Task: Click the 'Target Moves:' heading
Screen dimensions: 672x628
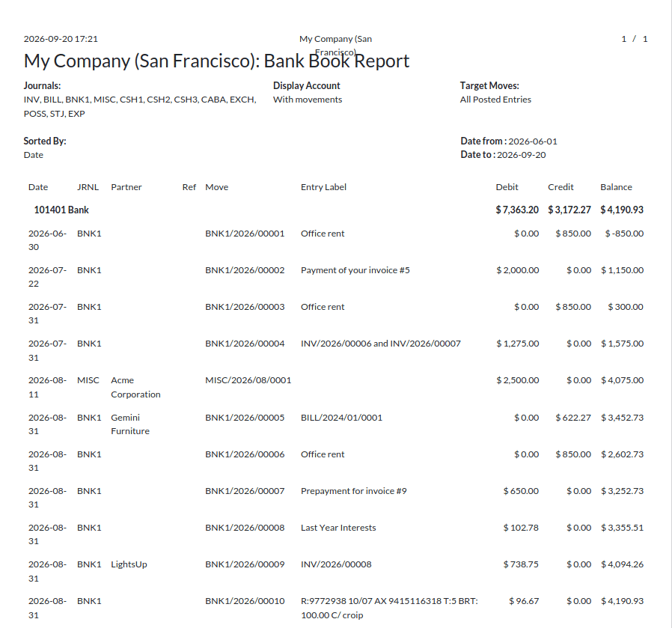Action: point(489,86)
